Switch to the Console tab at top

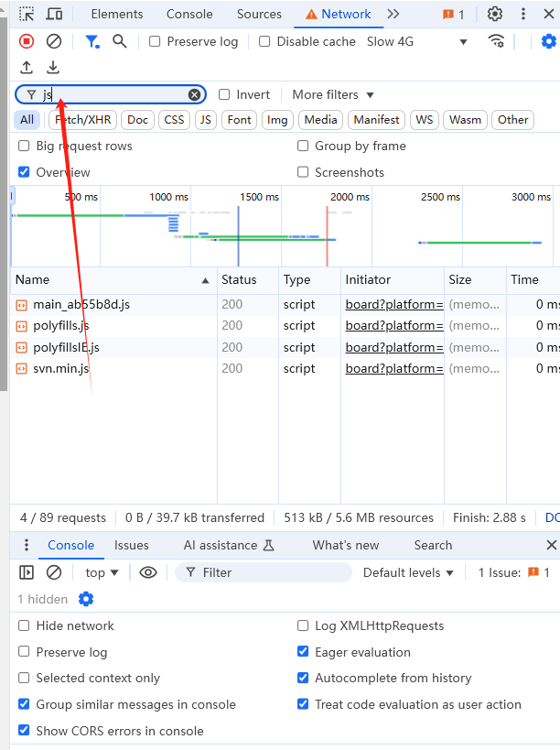(189, 15)
